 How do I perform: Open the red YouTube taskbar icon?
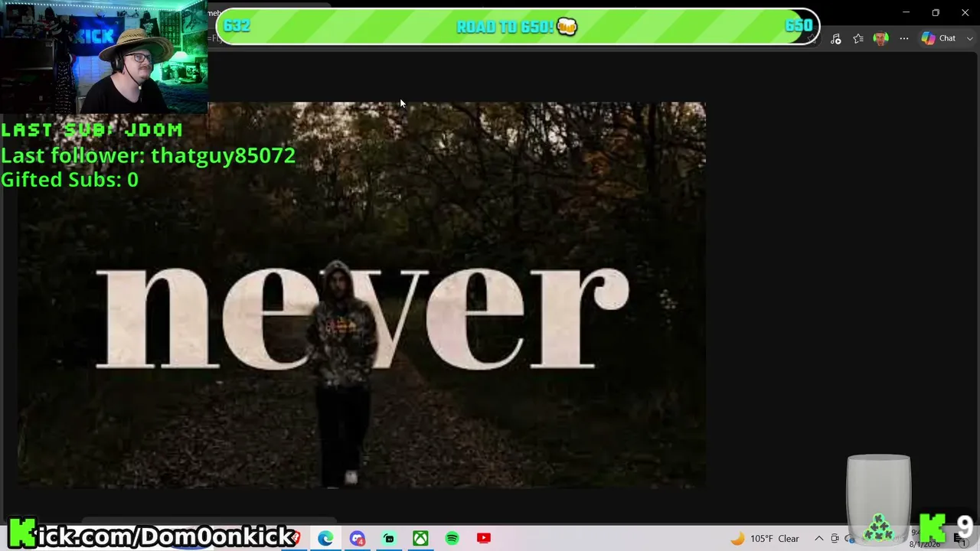pyautogui.click(x=483, y=539)
